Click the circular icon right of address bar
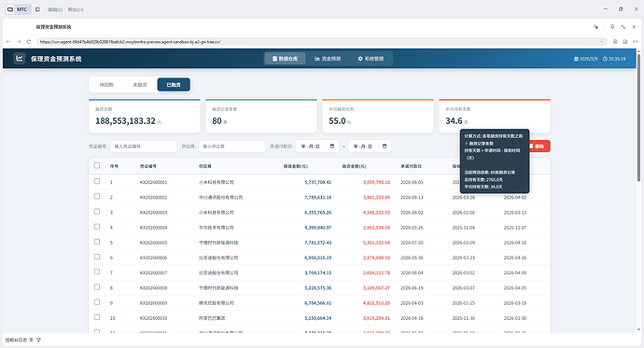The image size is (644, 348). pyautogui.click(x=615, y=41)
